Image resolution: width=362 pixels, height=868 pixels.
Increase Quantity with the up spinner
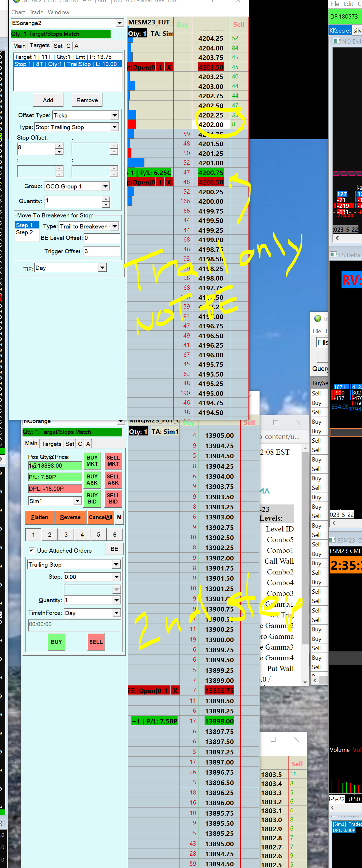[106, 199]
